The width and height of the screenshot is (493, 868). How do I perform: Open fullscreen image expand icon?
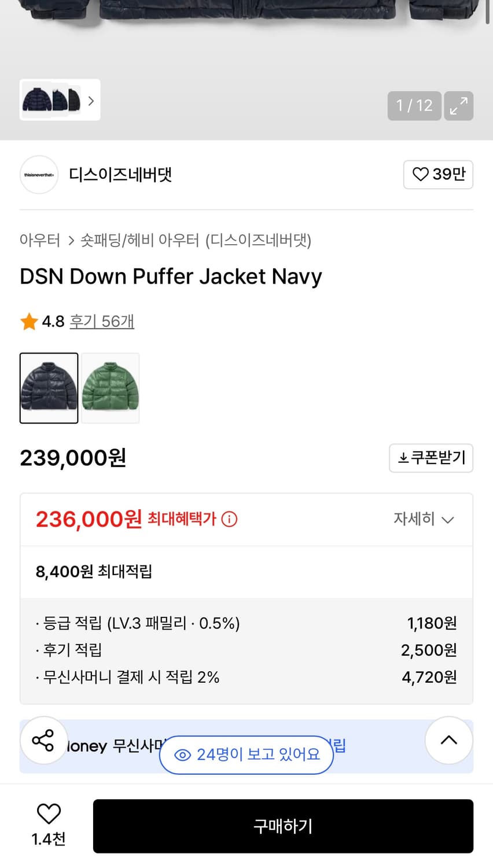[x=459, y=106]
